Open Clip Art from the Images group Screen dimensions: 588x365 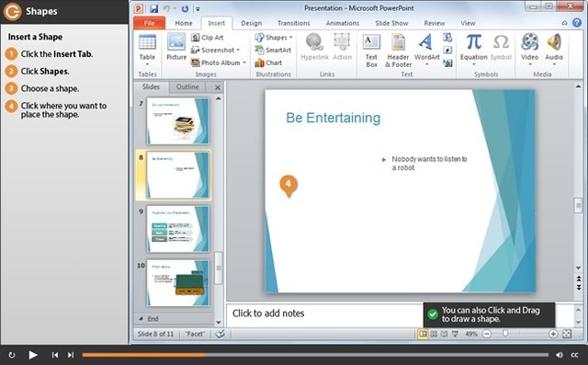click(208, 38)
